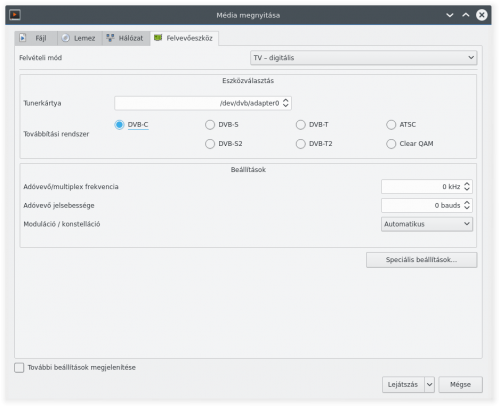
Task: Click the Mégse button
Action: pyautogui.click(x=461, y=385)
